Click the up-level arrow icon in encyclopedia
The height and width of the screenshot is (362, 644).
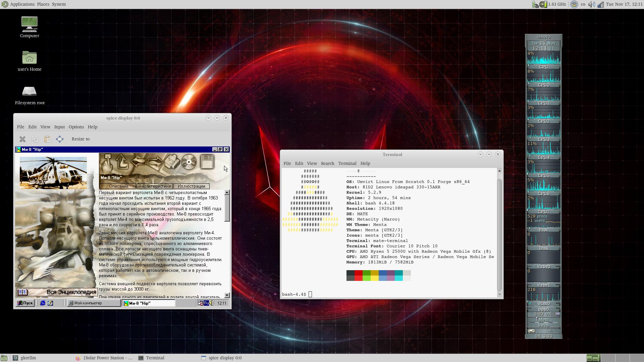tap(122, 162)
